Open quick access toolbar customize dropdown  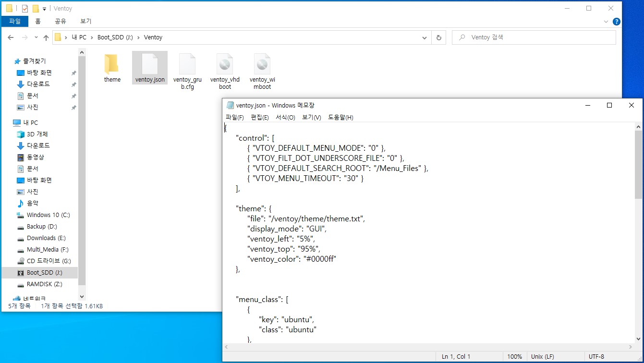click(44, 9)
